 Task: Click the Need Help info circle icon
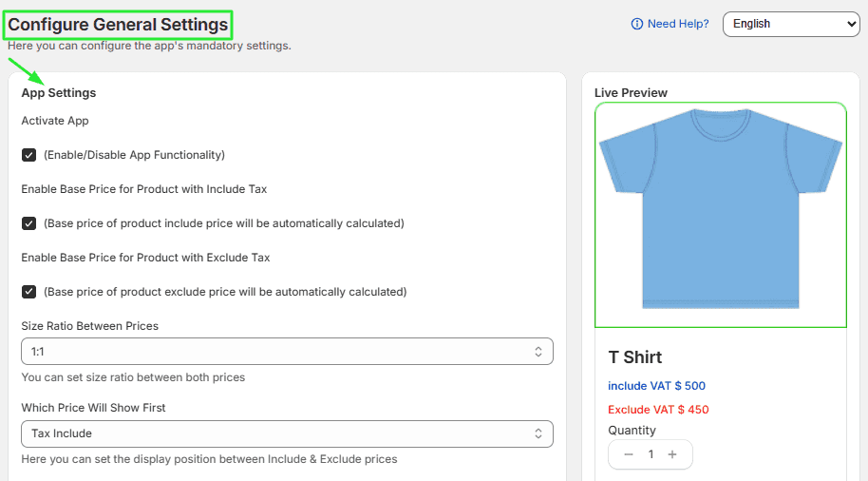click(637, 24)
